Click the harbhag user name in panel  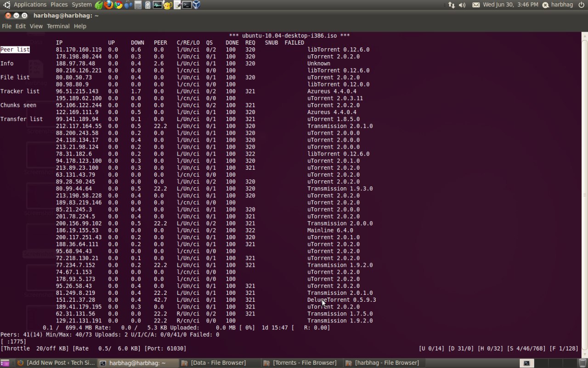coord(562,5)
